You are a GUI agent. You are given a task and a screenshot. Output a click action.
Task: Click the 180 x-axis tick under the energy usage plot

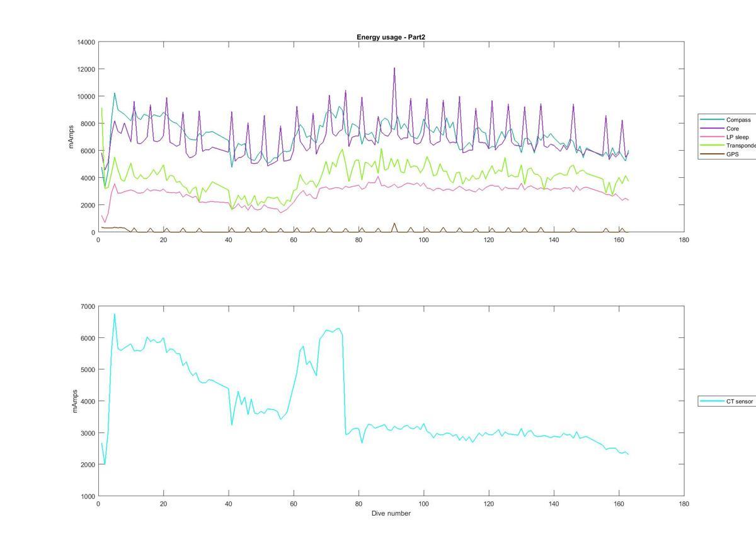[684, 240]
